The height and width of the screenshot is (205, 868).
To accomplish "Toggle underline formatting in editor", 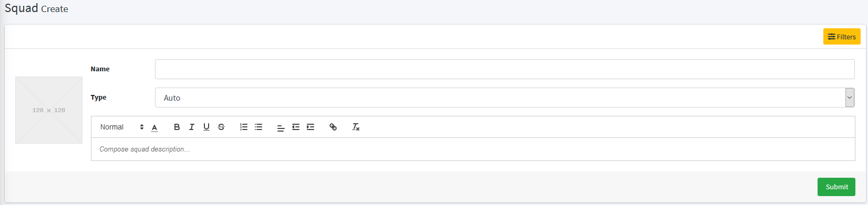I will [206, 127].
